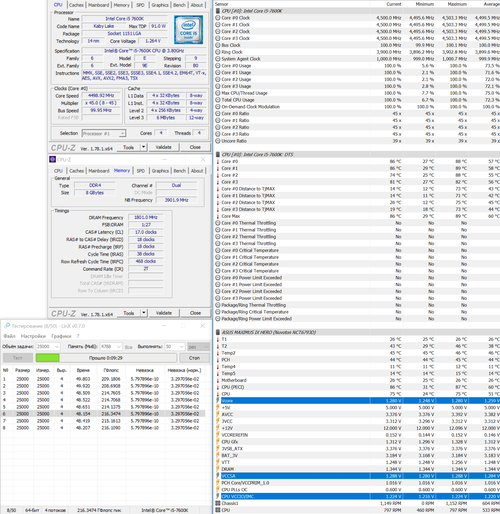Open the Графики menu in LinX

pyautogui.click(x=61, y=336)
